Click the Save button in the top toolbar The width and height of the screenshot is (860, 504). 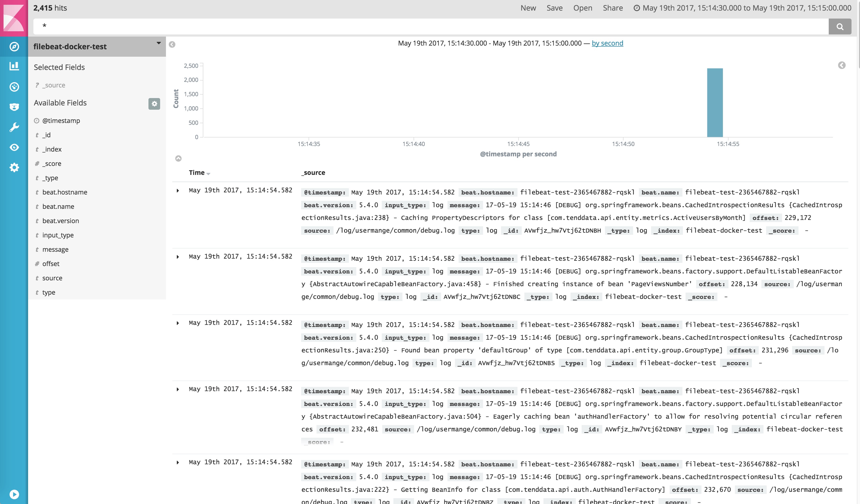tap(554, 8)
